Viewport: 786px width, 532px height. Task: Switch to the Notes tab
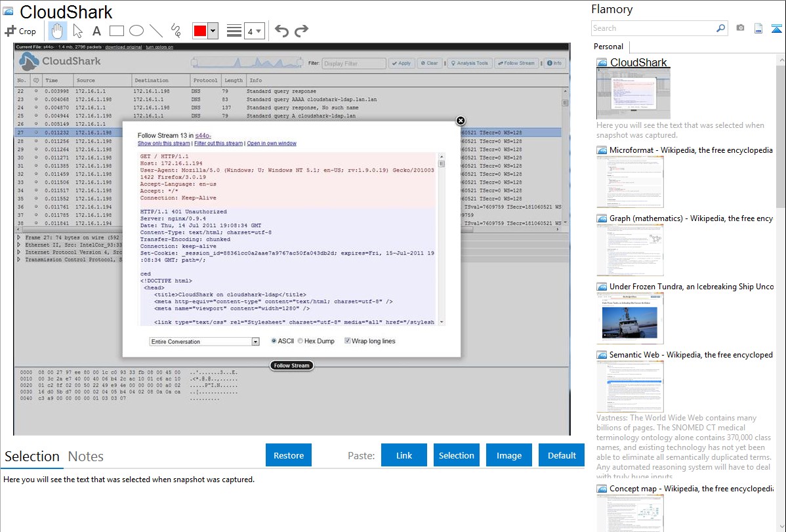point(86,457)
